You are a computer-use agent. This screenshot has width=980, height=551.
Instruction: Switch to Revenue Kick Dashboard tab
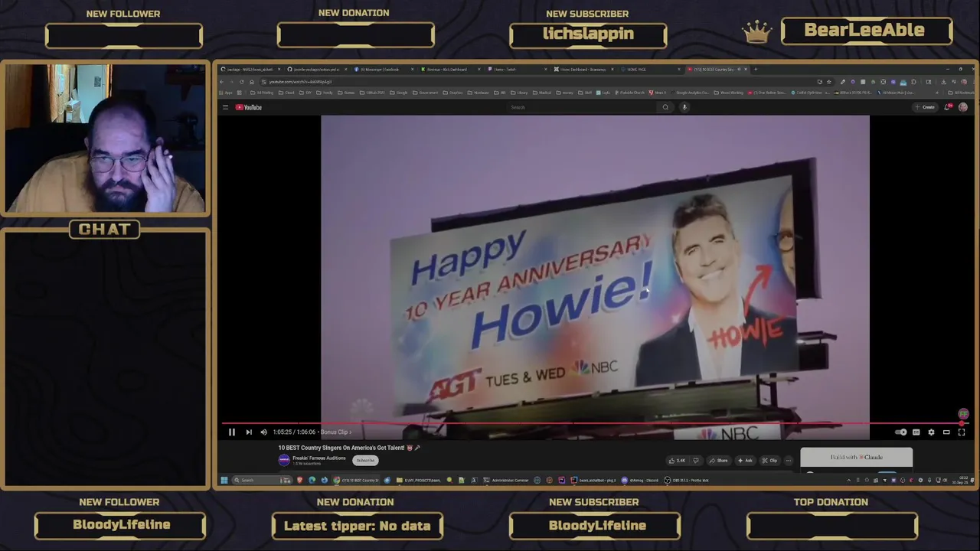[450, 70]
